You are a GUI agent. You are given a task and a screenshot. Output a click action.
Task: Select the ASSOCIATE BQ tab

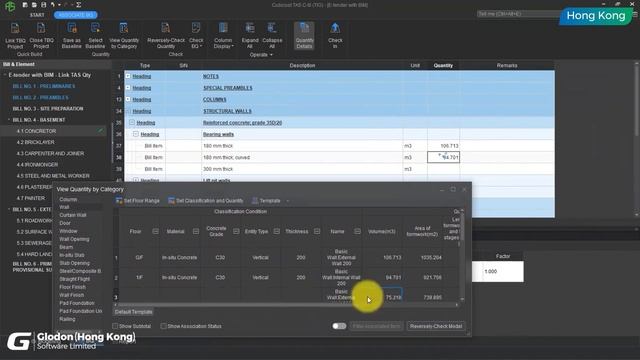click(x=76, y=15)
